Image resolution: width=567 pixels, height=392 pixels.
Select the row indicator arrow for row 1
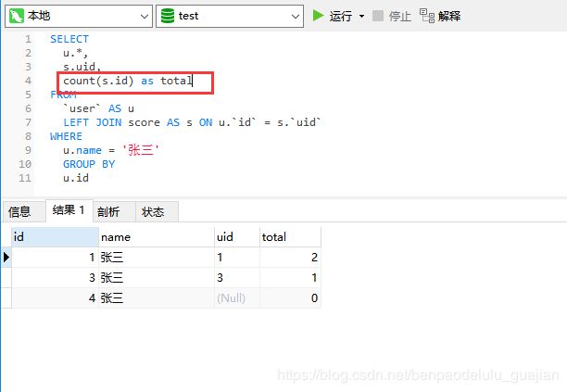(x=6, y=257)
